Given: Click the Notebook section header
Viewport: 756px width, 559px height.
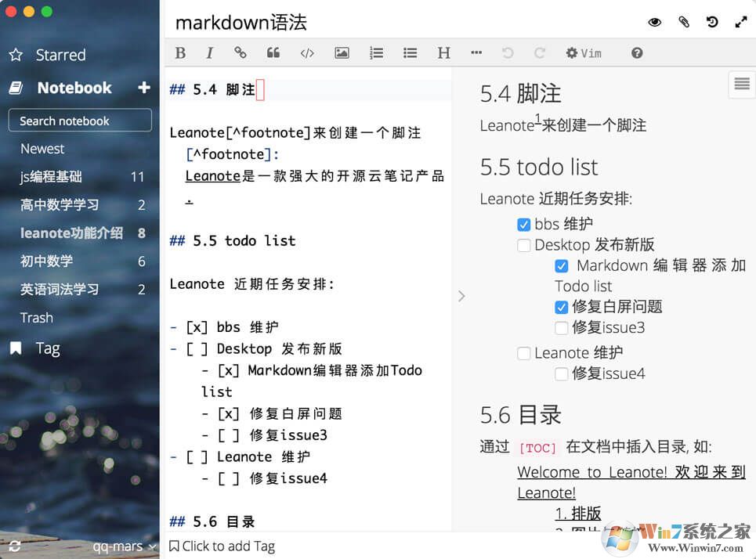Looking at the screenshot, I should [74, 88].
